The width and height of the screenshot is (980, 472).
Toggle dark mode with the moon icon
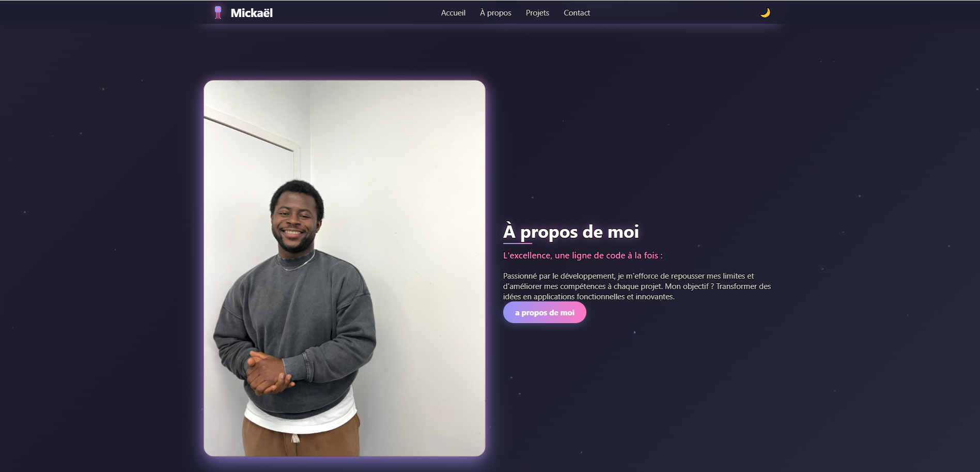[x=765, y=12]
